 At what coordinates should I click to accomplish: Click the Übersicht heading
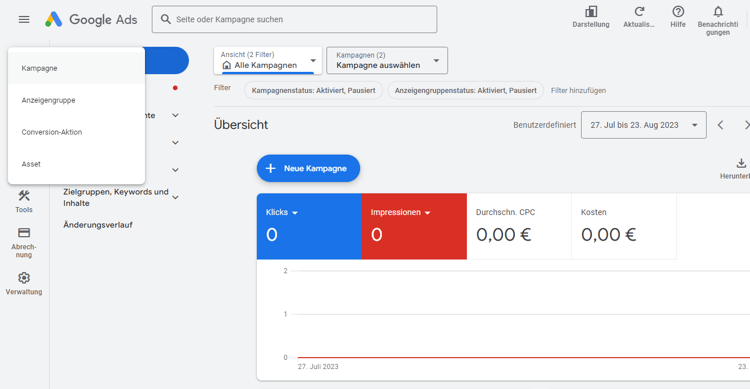click(241, 125)
